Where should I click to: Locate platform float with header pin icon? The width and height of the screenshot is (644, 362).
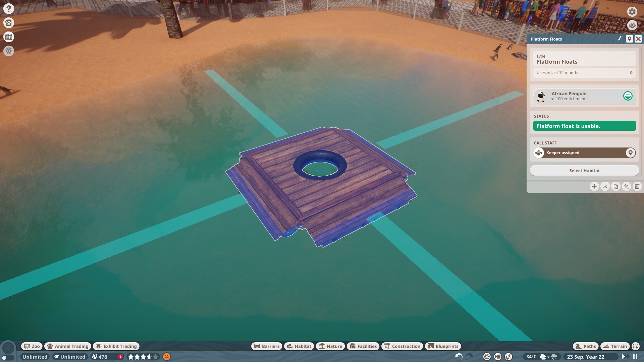point(629,39)
